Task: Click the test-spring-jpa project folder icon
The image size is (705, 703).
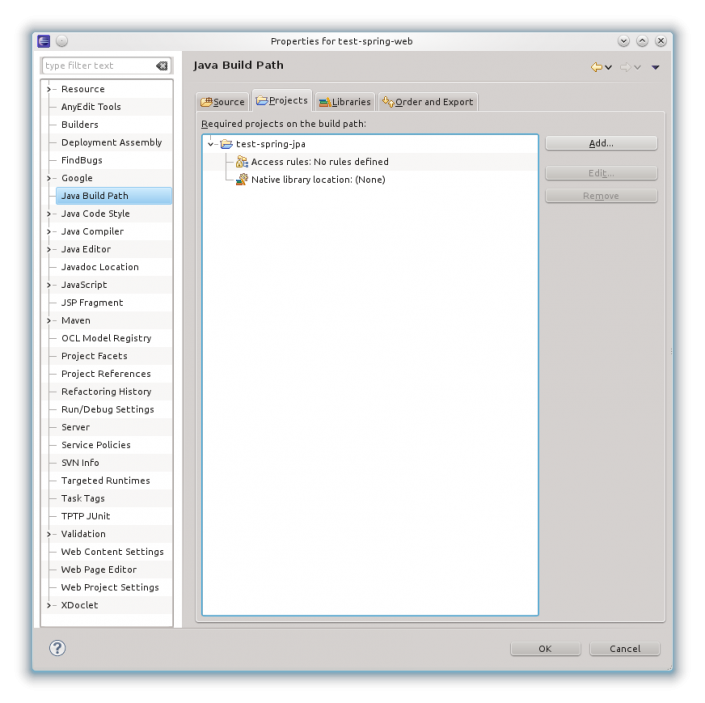Action: [226, 144]
